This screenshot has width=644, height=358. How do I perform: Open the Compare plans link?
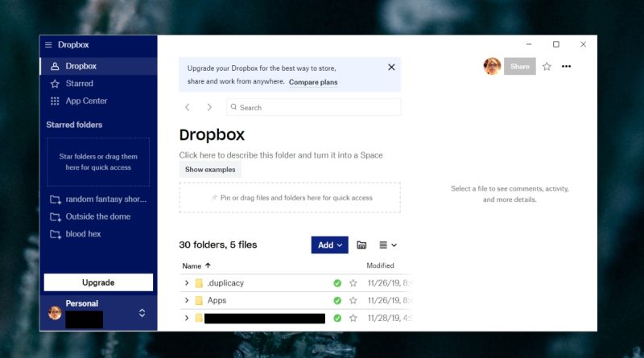pos(313,82)
